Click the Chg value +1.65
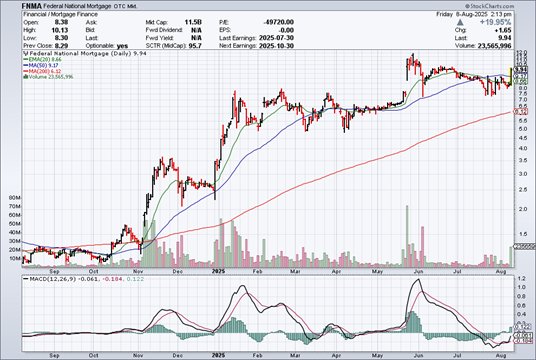536x360 pixels. 504,30
